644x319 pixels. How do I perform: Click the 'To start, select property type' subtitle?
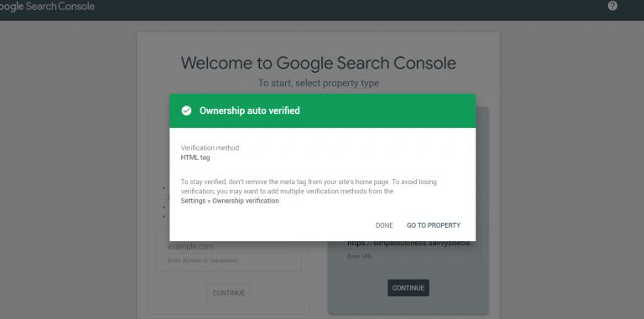click(319, 83)
